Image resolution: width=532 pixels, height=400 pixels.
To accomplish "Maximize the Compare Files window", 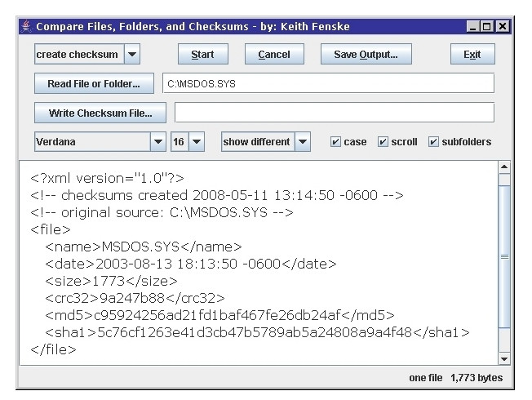I will click(x=487, y=26).
